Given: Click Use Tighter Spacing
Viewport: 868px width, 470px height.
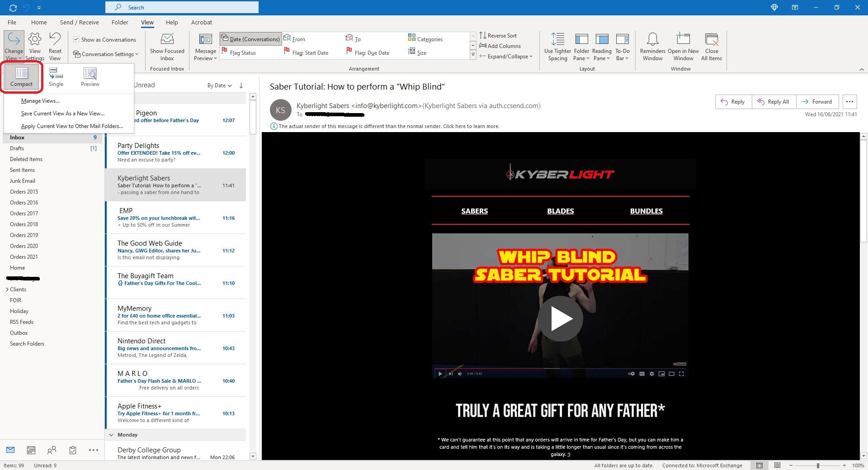Looking at the screenshot, I should (557, 46).
